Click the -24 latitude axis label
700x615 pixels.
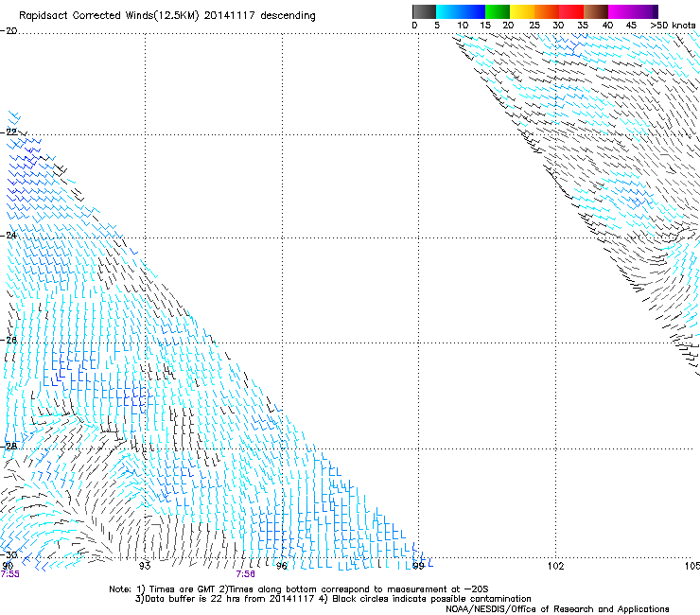tap(9, 235)
